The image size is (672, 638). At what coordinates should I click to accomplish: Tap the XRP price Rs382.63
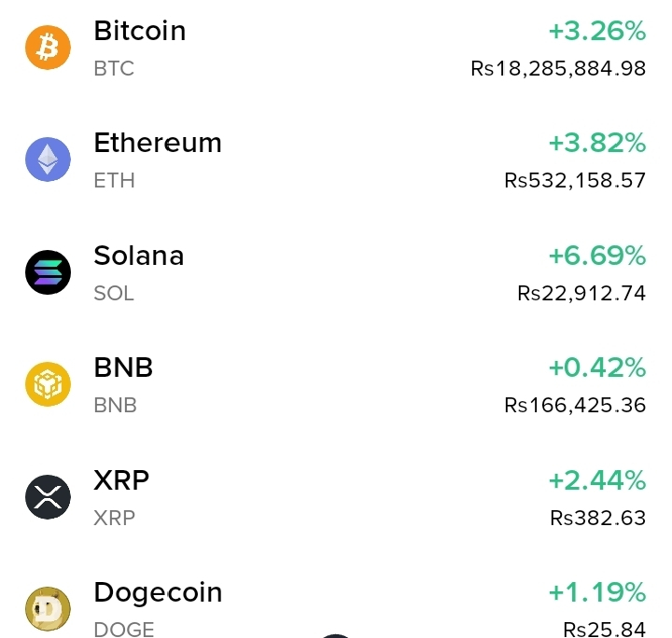[597, 518]
